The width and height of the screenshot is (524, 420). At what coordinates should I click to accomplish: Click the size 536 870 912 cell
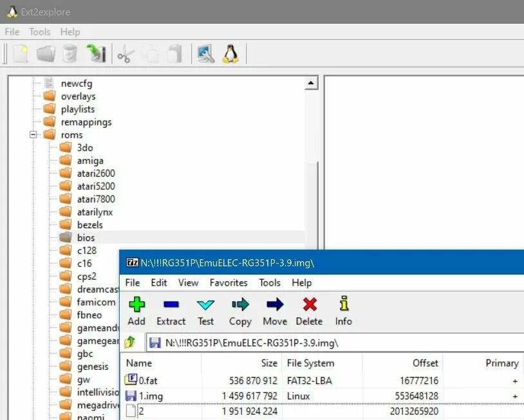coord(254,380)
